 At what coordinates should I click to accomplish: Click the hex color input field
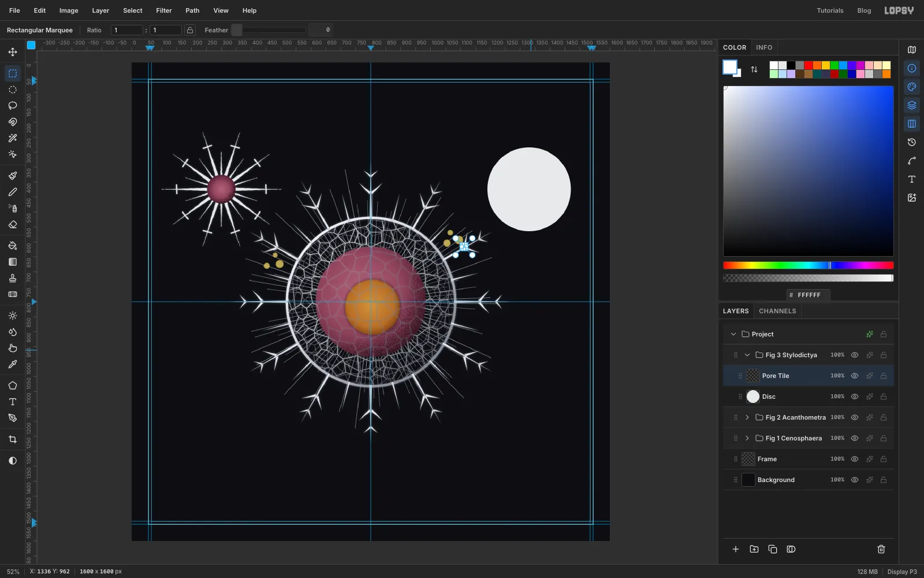[x=808, y=295]
